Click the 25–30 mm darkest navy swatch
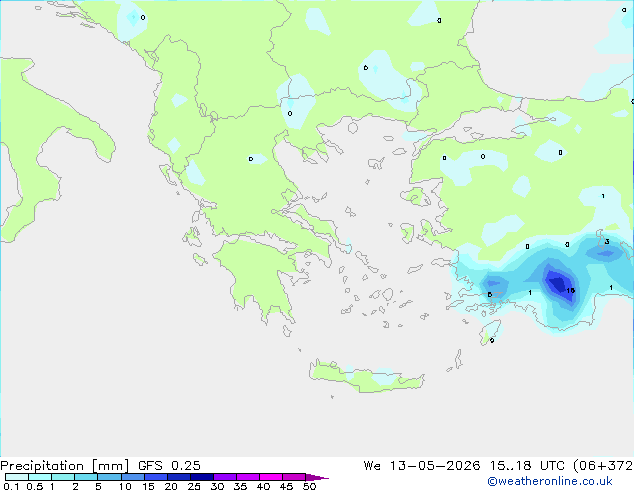This screenshot has width=634, height=490. pyautogui.click(x=201, y=477)
